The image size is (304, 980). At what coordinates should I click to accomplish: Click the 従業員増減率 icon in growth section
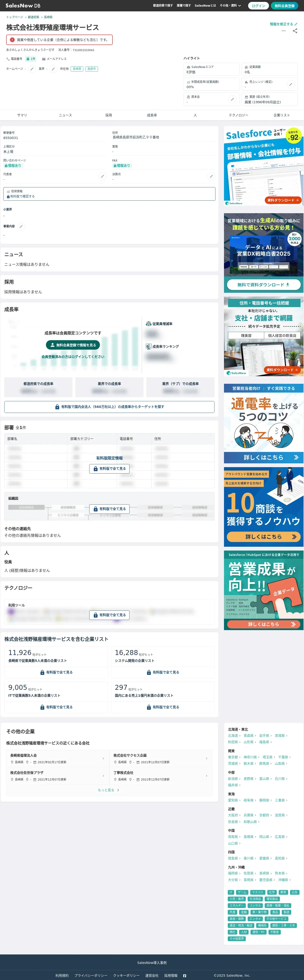click(x=149, y=324)
